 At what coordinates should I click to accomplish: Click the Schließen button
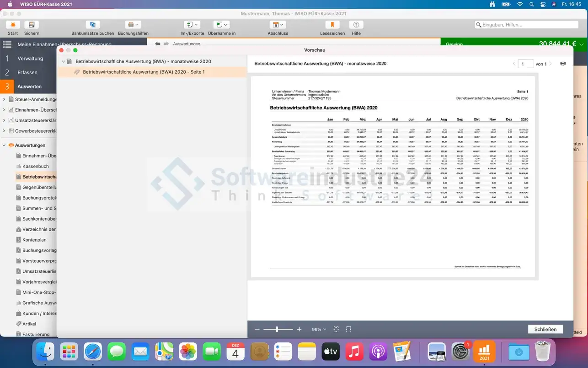coord(545,329)
